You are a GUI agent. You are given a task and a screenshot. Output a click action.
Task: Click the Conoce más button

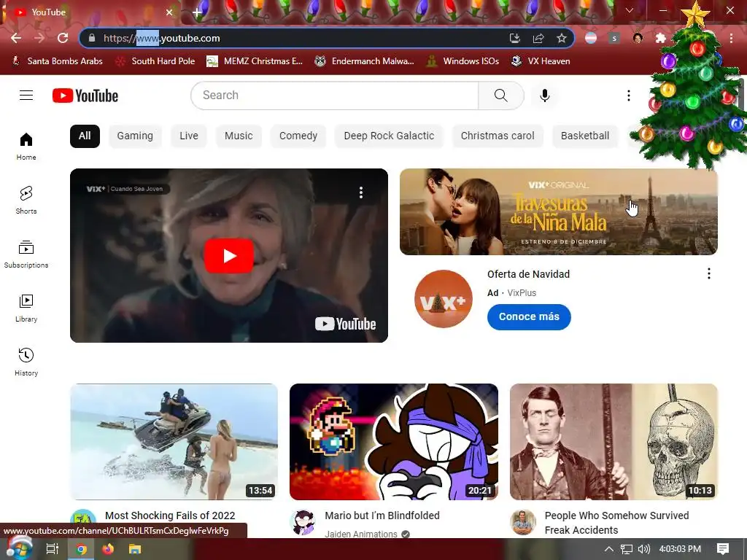click(x=529, y=316)
